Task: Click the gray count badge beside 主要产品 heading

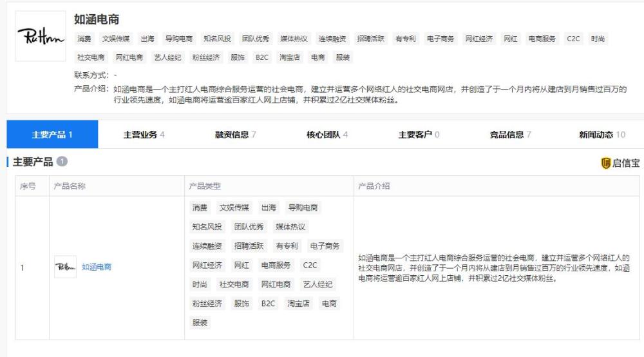Action: pyautogui.click(x=62, y=162)
